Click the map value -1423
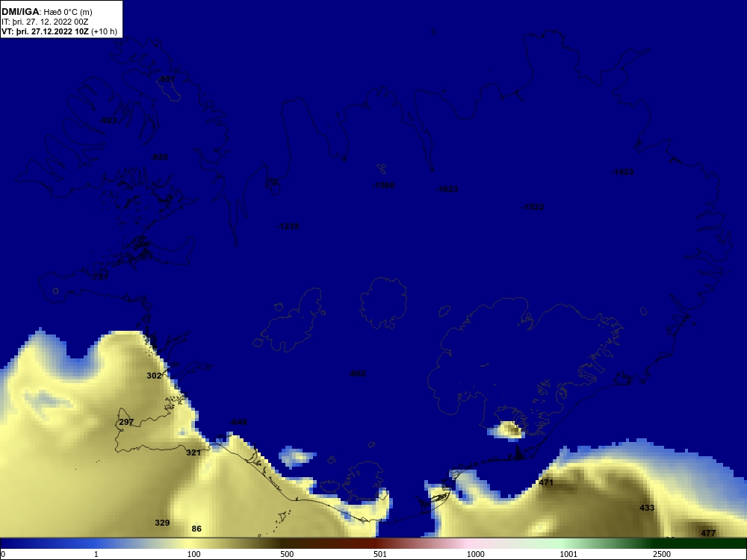 [x=622, y=172]
